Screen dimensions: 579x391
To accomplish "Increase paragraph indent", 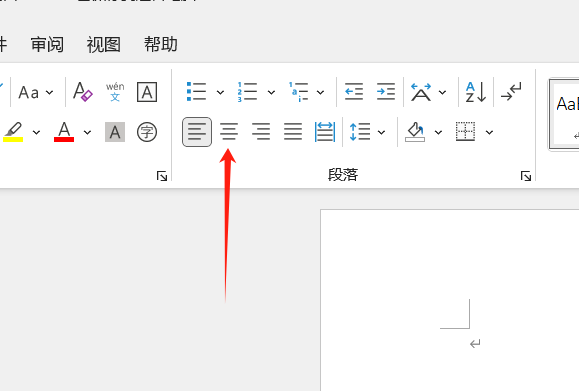I will coord(386,92).
